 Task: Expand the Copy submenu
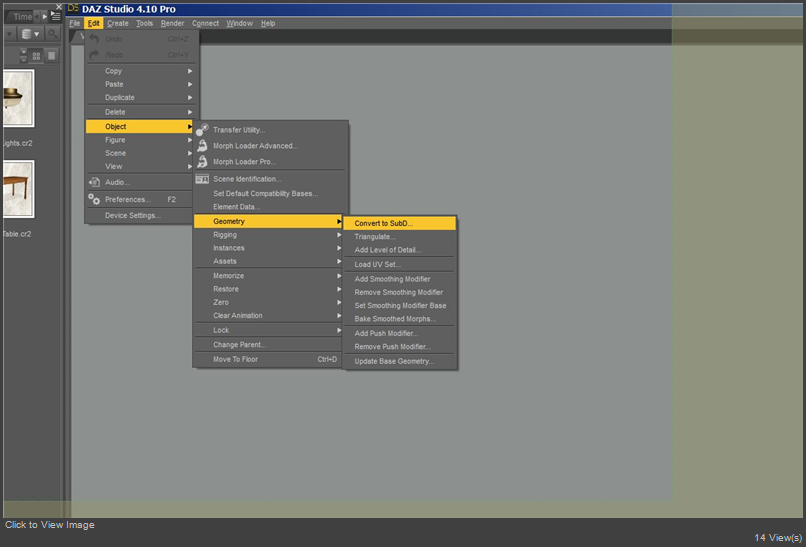point(140,71)
